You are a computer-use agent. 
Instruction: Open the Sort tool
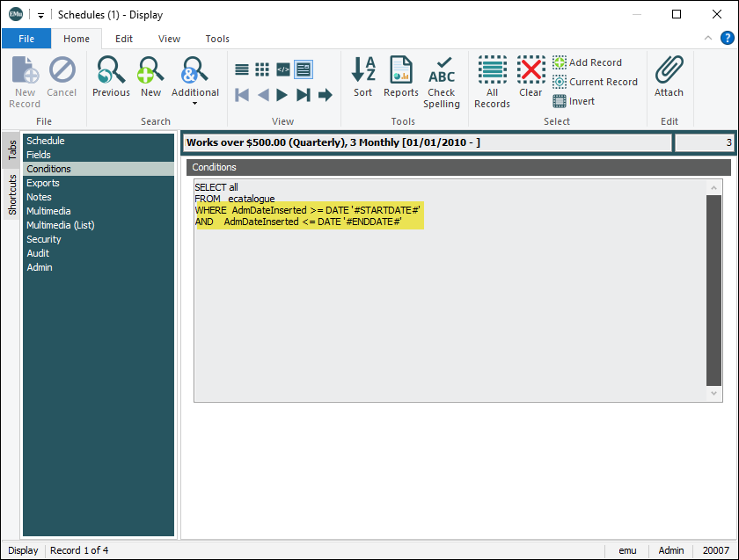point(362,77)
